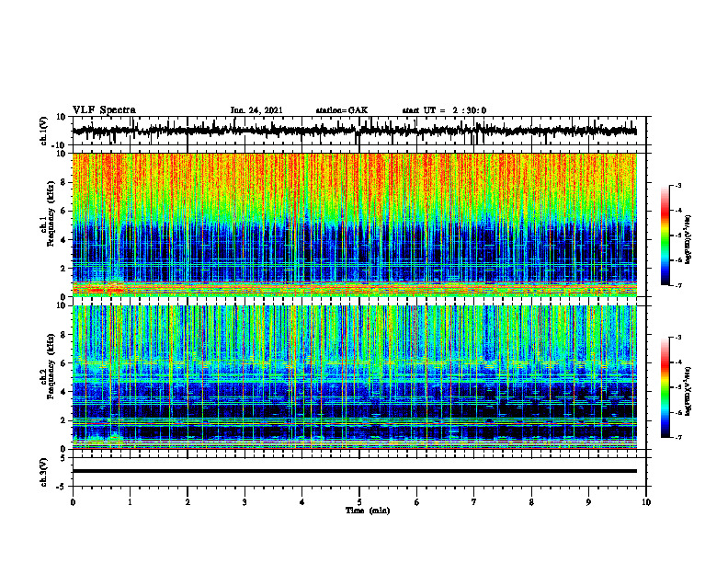Screen dimensions: 728x563
Task: Click the "7" tick on time axis
Action: click(474, 502)
